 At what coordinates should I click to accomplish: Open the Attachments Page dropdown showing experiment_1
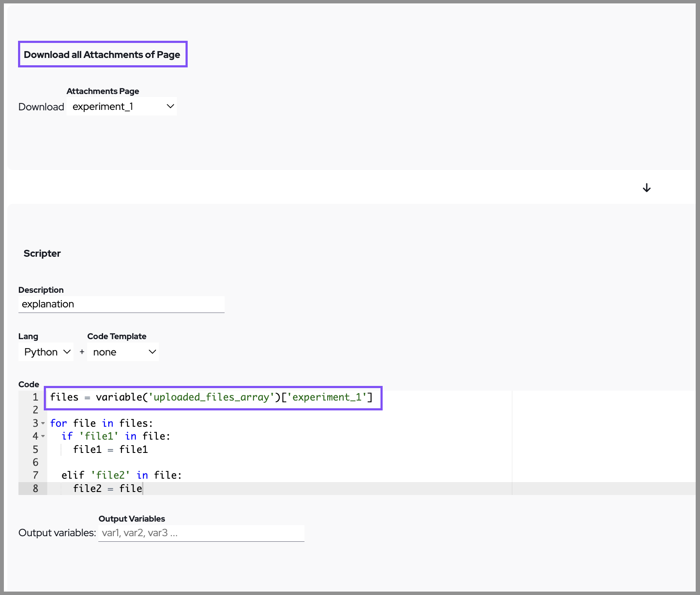coord(122,106)
